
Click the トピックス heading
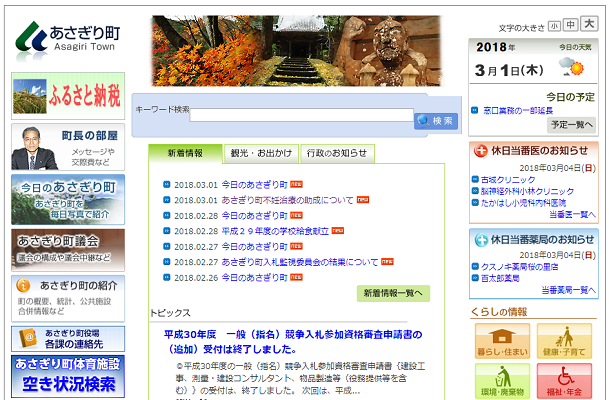click(x=170, y=313)
